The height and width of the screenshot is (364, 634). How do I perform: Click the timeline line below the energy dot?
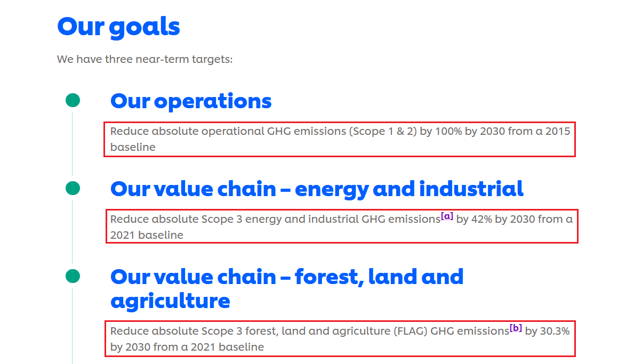[x=72, y=231]
